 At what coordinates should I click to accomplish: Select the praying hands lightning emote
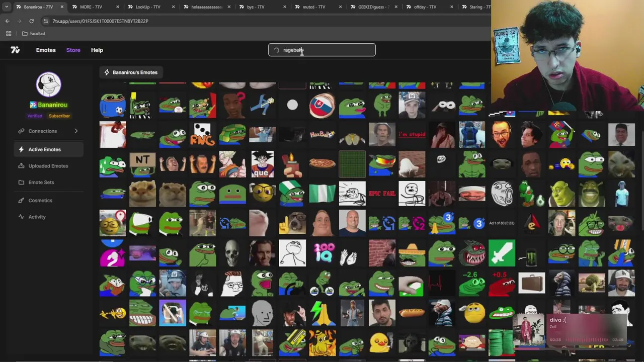[x=322, y=313]
